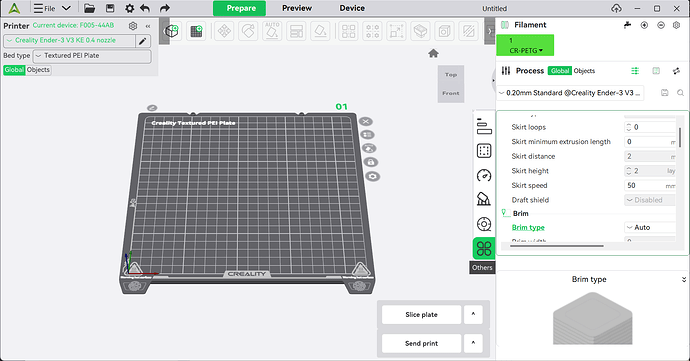Click the printer settings gear icon
The image size is (690, 361).
coord(133,26)
